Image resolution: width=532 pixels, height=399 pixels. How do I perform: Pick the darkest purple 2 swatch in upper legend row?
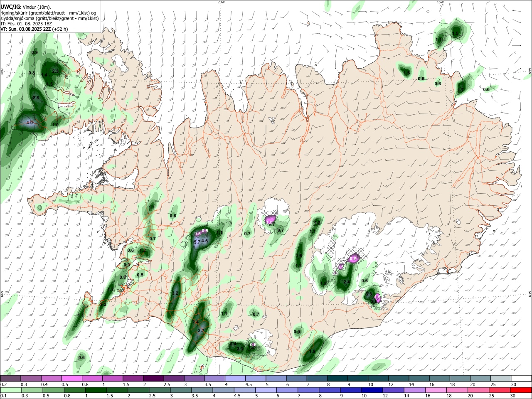tap(153, 378)
